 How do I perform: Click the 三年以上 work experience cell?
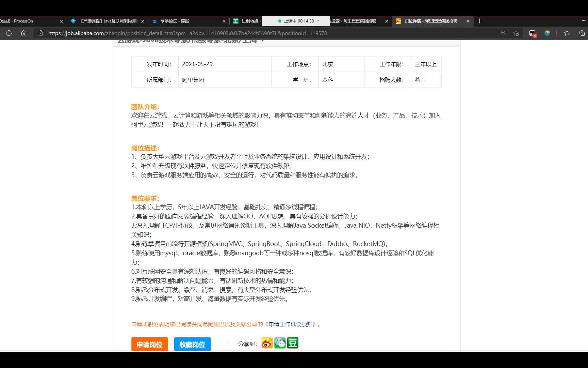pos(426,64)
